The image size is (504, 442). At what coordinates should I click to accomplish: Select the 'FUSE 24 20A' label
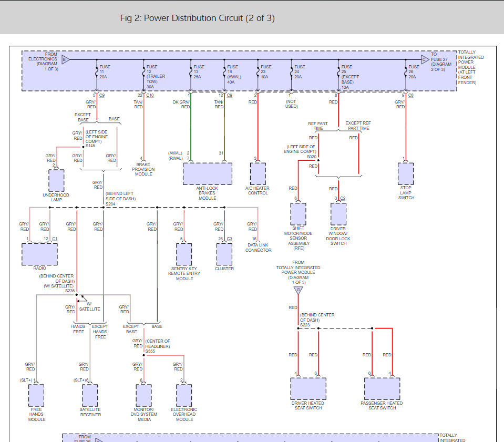click(300, 71)
